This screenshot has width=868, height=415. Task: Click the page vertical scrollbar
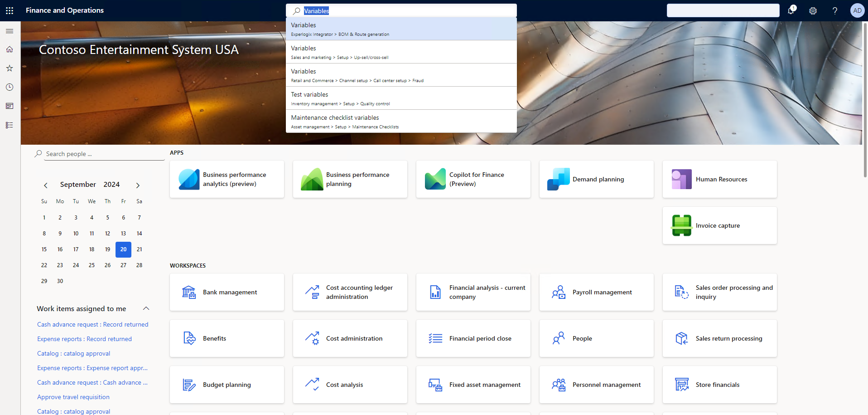tap(865, 100)
